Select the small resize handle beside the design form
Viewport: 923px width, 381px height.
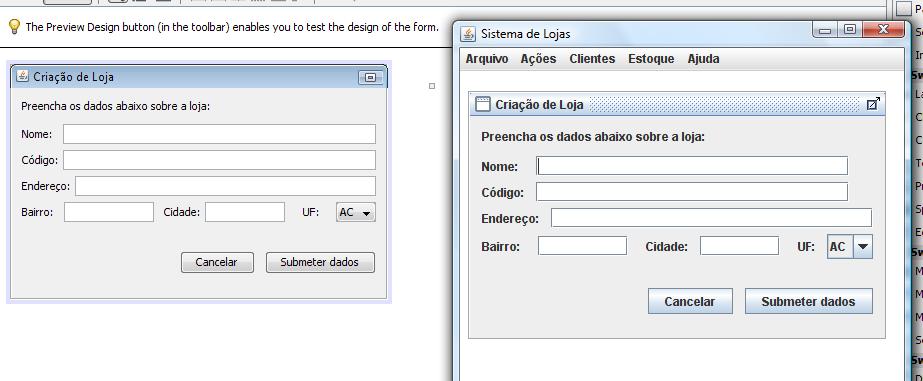tap(432, 86)
